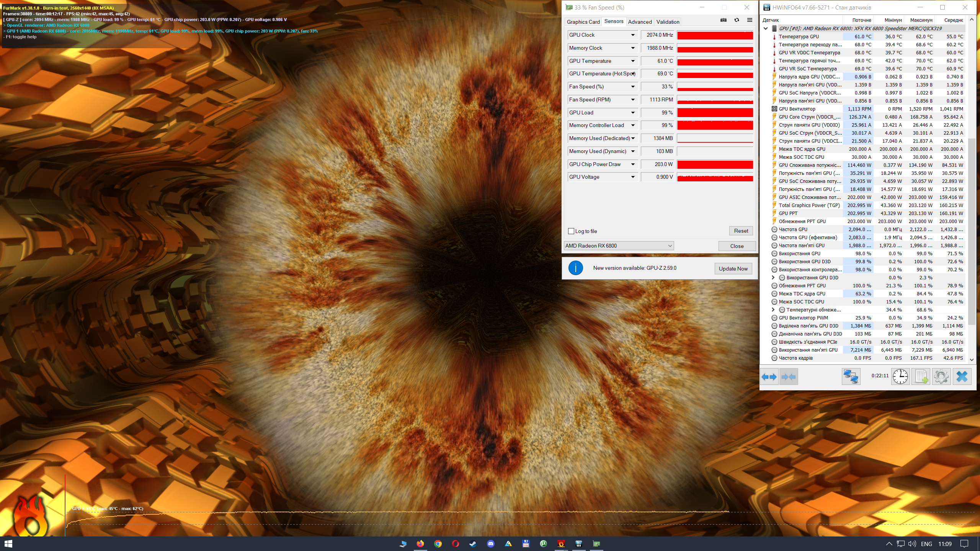The width and height of the screenshot is (980, 551).
Task: Open Discord from the taskbar
Action: coord(491,544)
